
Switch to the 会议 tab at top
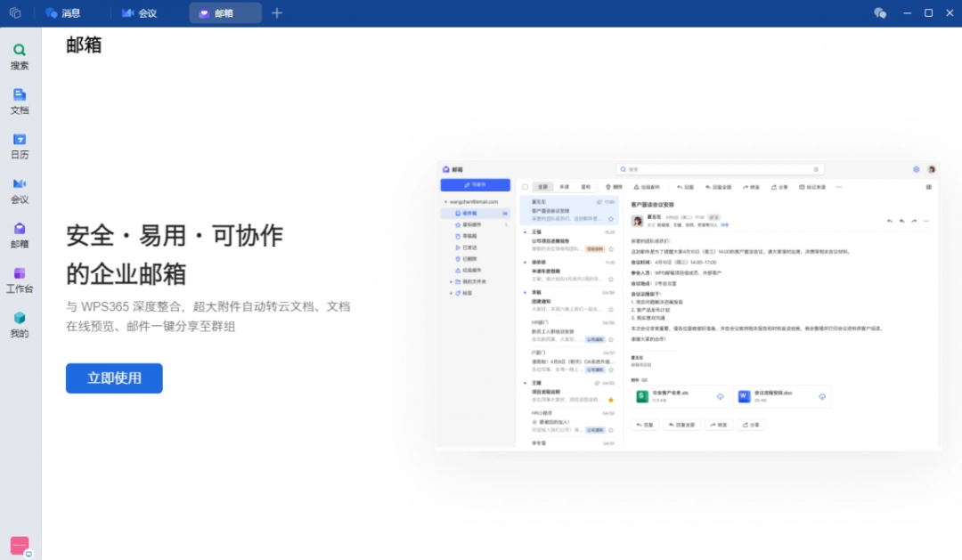[x=140, y=12]
